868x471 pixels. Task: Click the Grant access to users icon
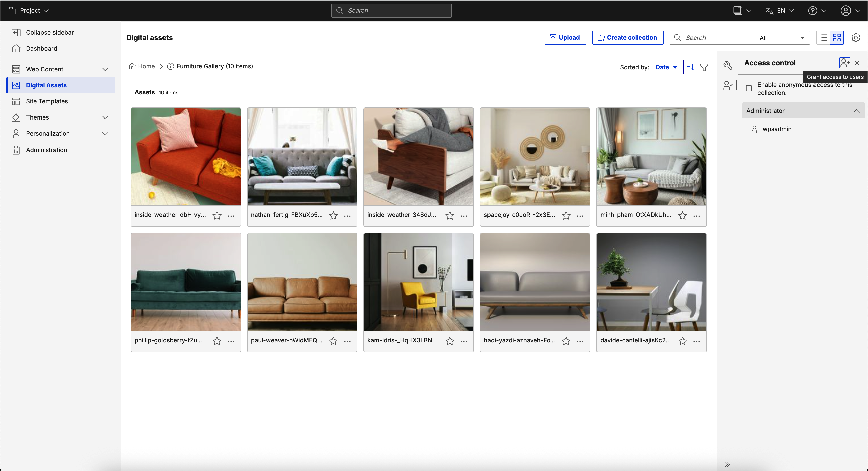(844, 63)
